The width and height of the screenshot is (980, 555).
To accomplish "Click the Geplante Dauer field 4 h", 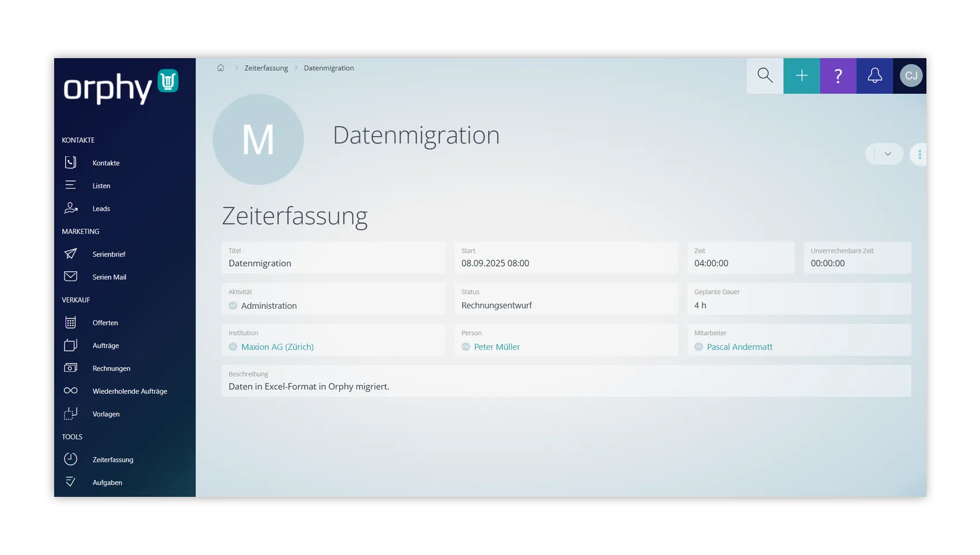I will (x=799, y=298).
